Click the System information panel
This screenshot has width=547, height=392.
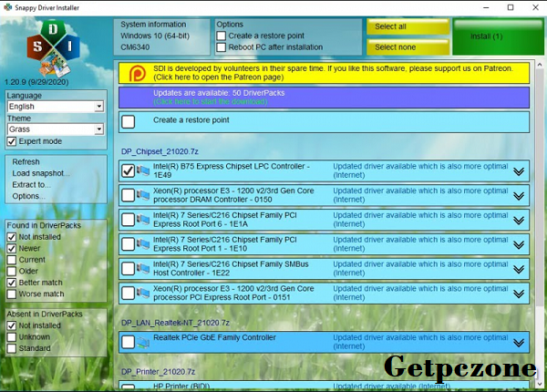pyautogui.click(x=162, y=37)
